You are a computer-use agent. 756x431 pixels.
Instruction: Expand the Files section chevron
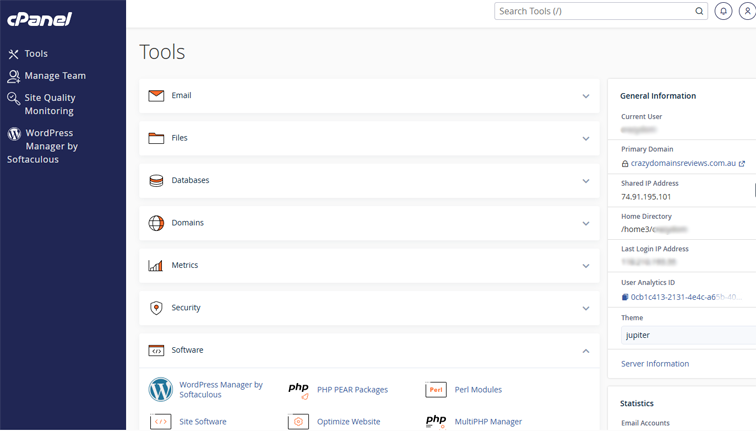pyautogui.click(x=586, y=138)
